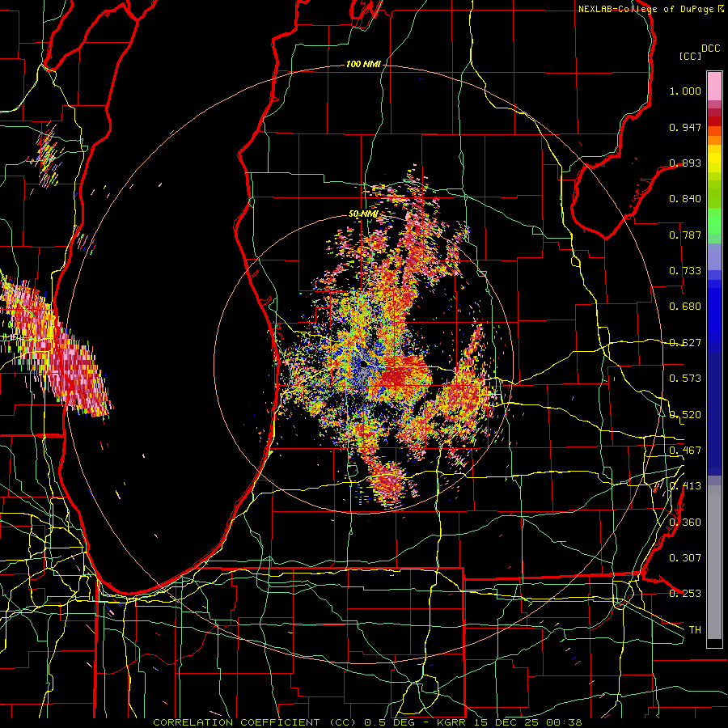728x728 pixels.
Task: Click the [CC] unit label above the scale
Action: pos(691,56)
